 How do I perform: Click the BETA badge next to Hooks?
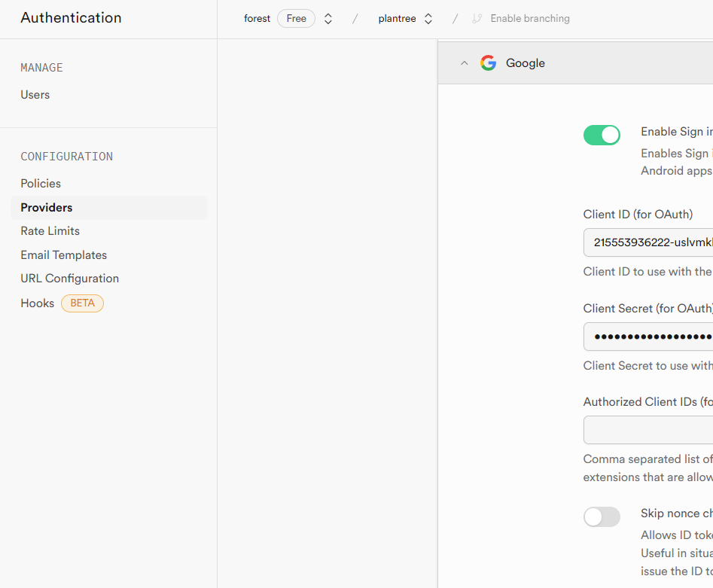[x=82, y=303]
